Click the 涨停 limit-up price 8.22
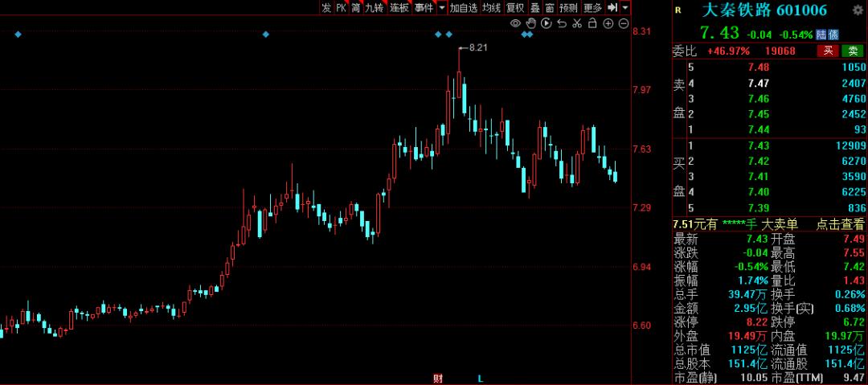Screen dimensions: 868x385 click(757, 322)
